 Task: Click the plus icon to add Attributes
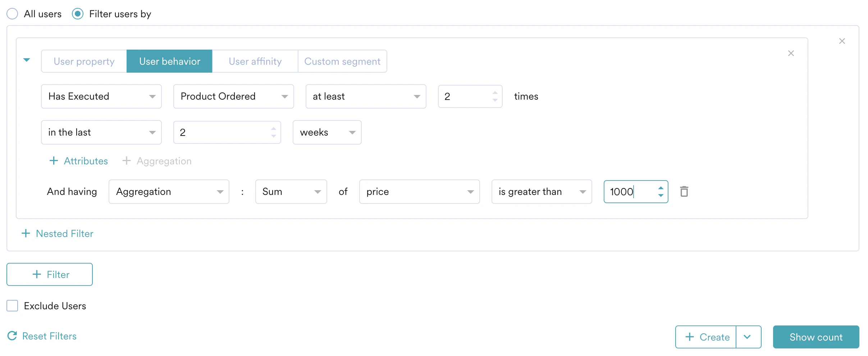click(54, 161)
